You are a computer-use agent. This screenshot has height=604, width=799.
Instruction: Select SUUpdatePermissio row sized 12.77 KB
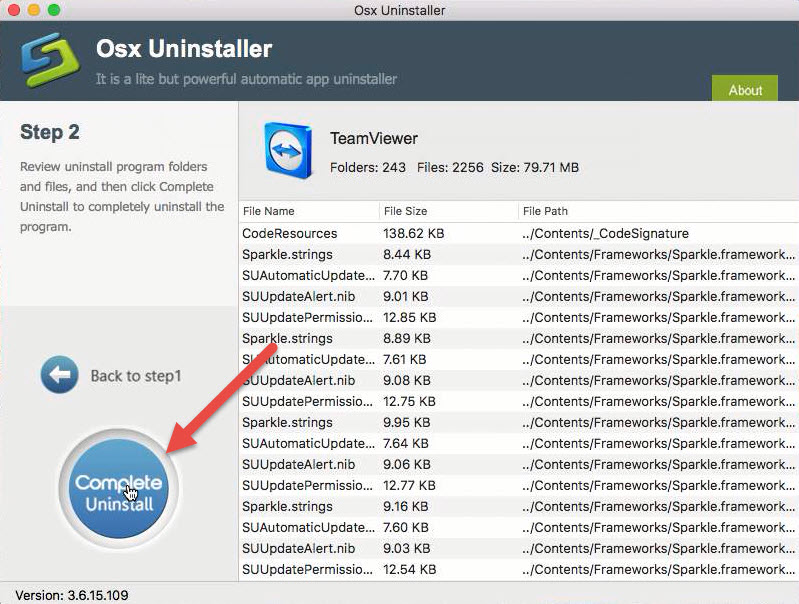519,485
